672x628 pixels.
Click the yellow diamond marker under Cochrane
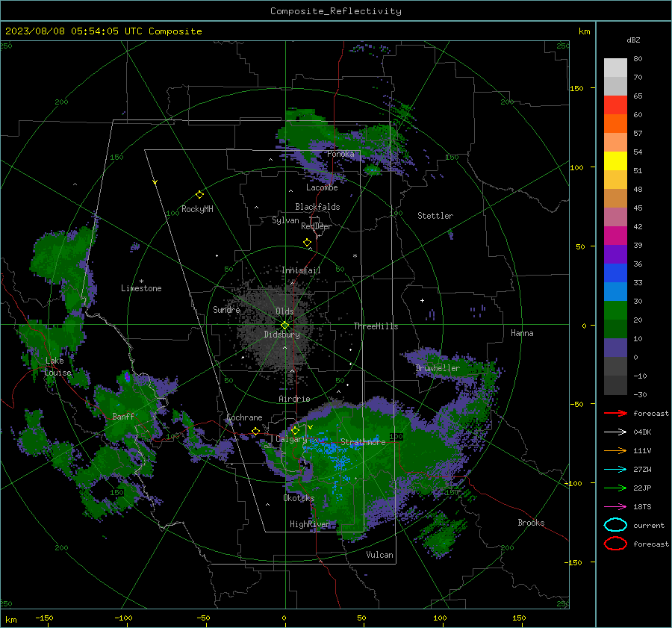(255, 431)
